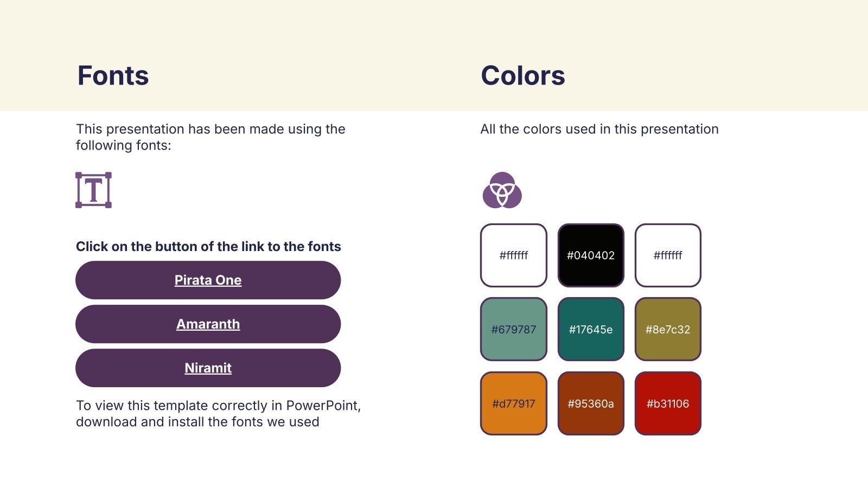Viewport: 868px width, 488px height.
Task: Select the brown #95360a swatch
Action: click(x=591, y=403)
